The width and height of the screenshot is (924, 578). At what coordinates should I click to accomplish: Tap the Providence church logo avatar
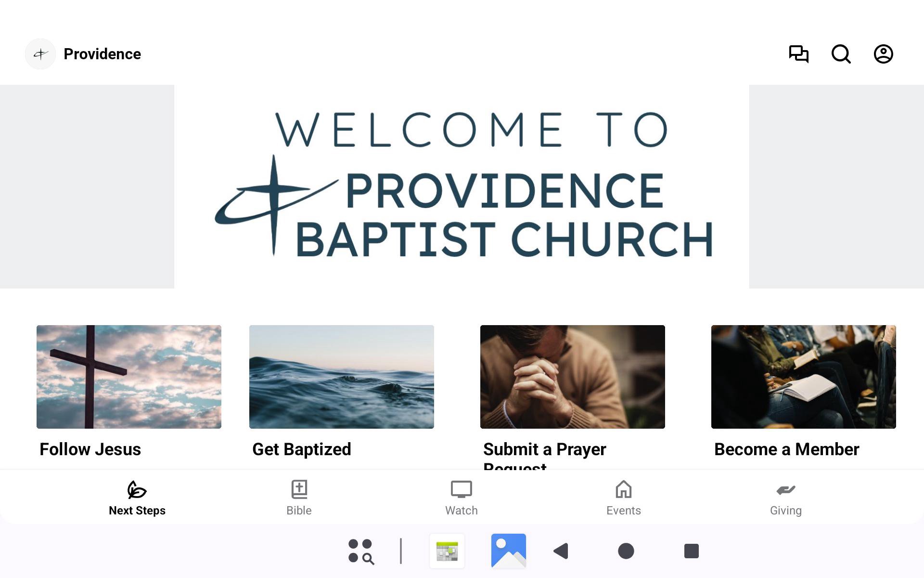pos(40,54)
